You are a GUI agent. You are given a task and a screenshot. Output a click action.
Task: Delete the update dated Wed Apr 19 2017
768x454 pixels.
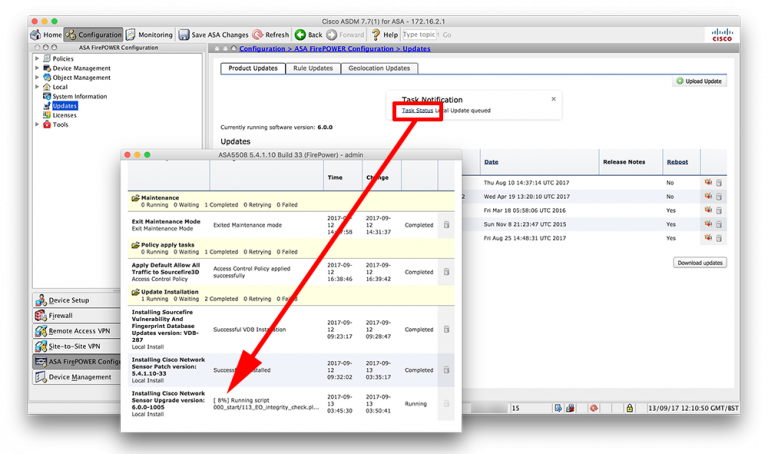click(x=719, y=196)
